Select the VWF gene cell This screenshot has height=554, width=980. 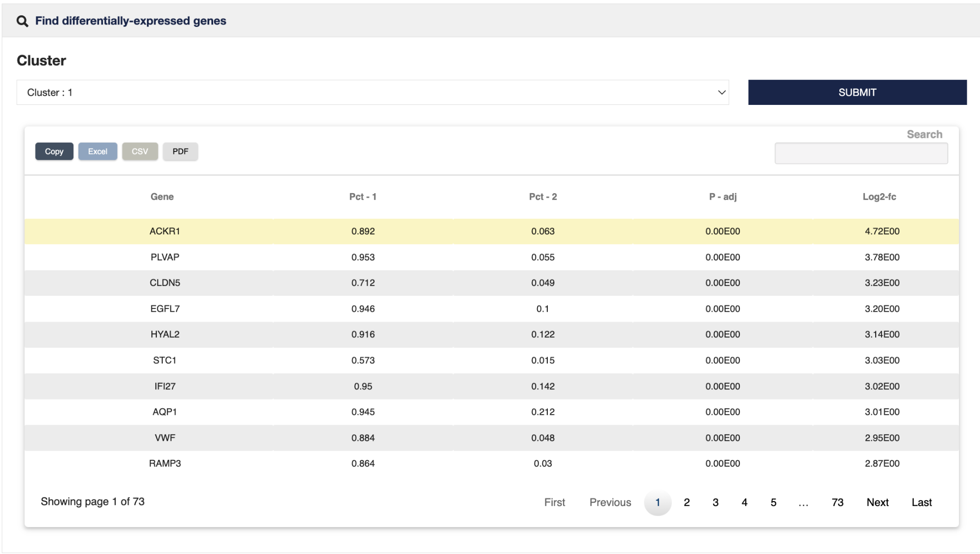[x=165, y=438]
